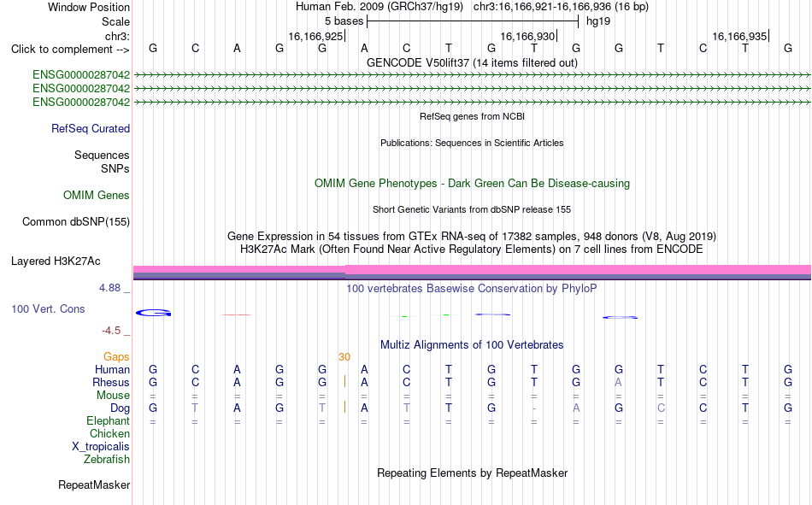Click the 'Click to complement -->' label
This screenshot has width=812, height=505.
[70, 50]
